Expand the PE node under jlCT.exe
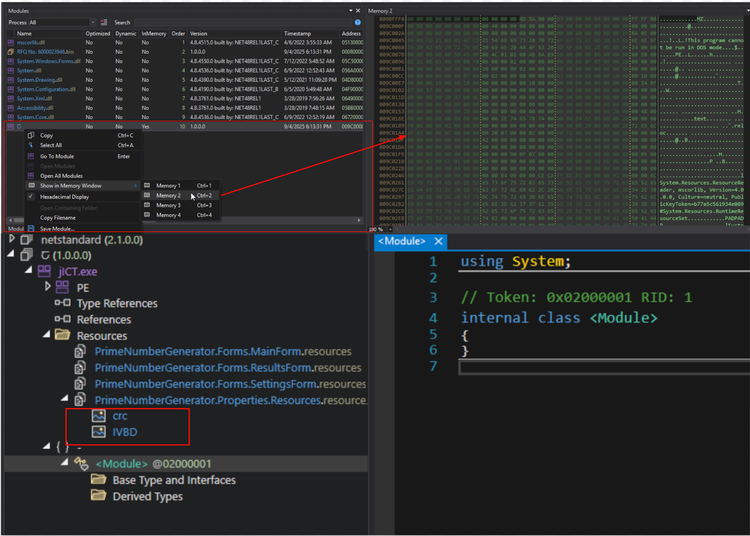Viewport: 750px width, 536px height. 47,287
